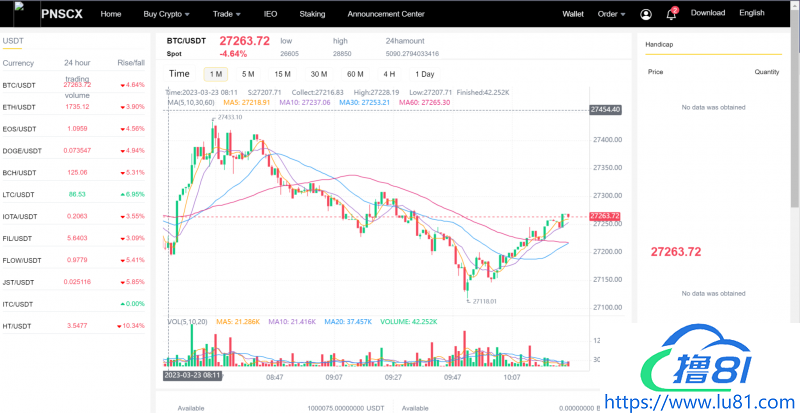The image size is (800, 413).
Task: Open the Announcement Center
Action: [385, 14]
